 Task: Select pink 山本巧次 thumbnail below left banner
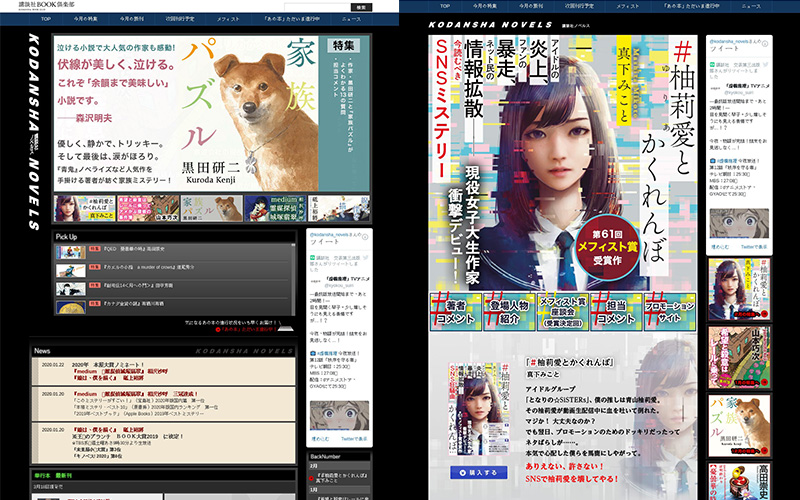point(148,208)
